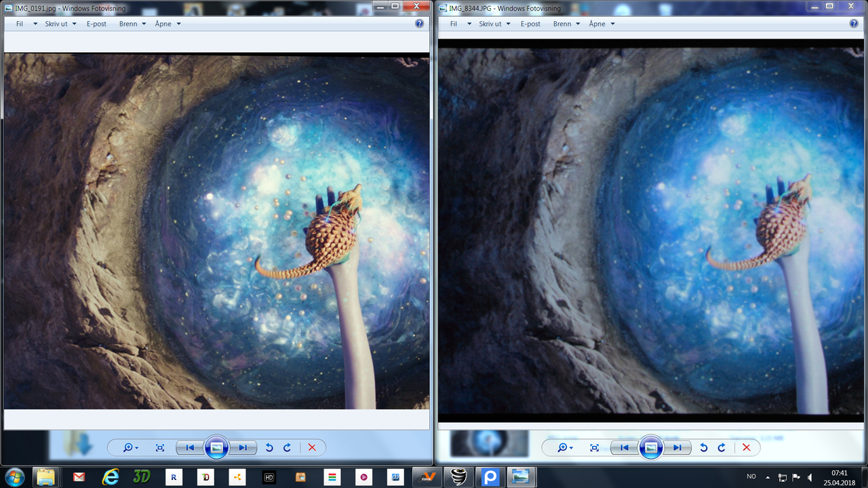This screenshot has height=488, width=868.
Task: Click displayed photo in IMG_8344 window
Action: point(650,231)
